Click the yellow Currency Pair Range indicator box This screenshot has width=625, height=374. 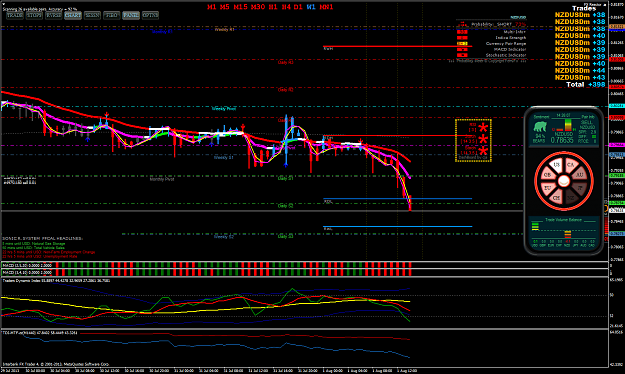click(462, 43)
